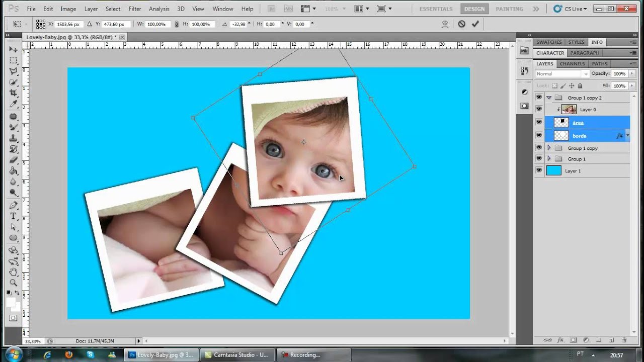The width and height of the screenshot is (644, 362).
Task: Open the Opacity slider arrow
Action: (x=632, y=74)
